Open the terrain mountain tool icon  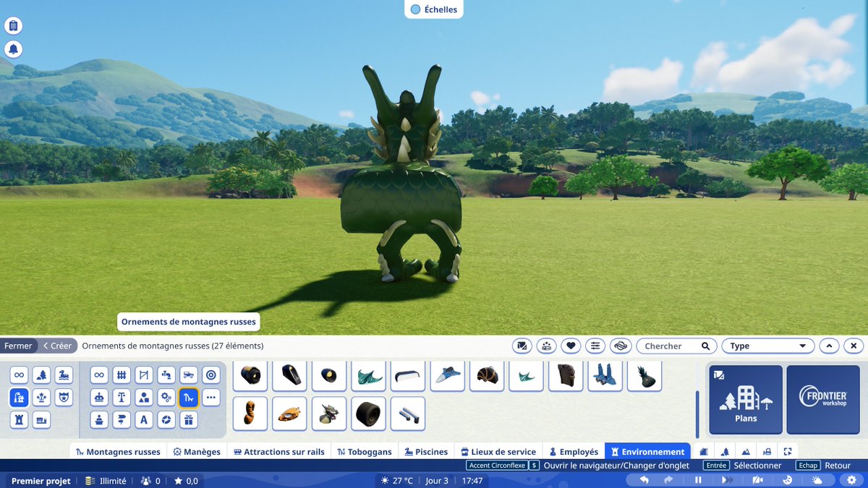(746, 452)
